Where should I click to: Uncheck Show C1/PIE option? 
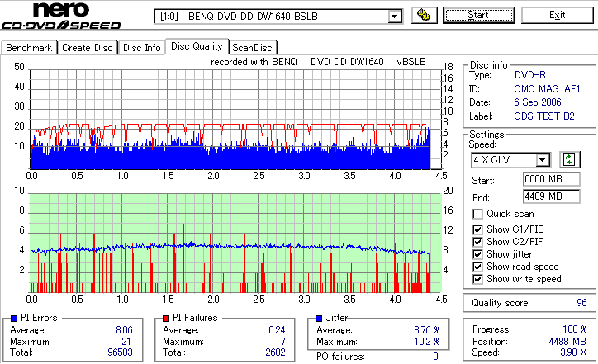coord(477,229)
